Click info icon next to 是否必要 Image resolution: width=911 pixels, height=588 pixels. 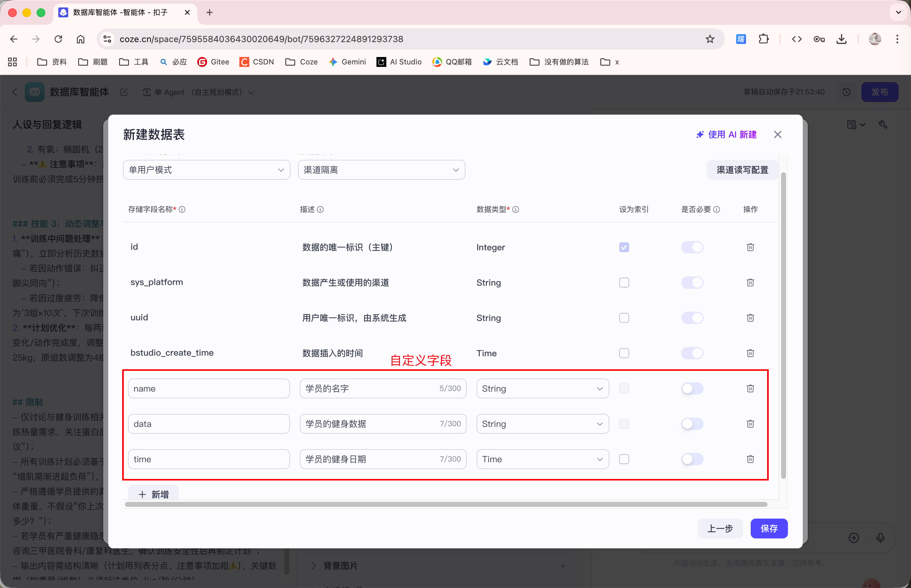[x=717, y=209]
